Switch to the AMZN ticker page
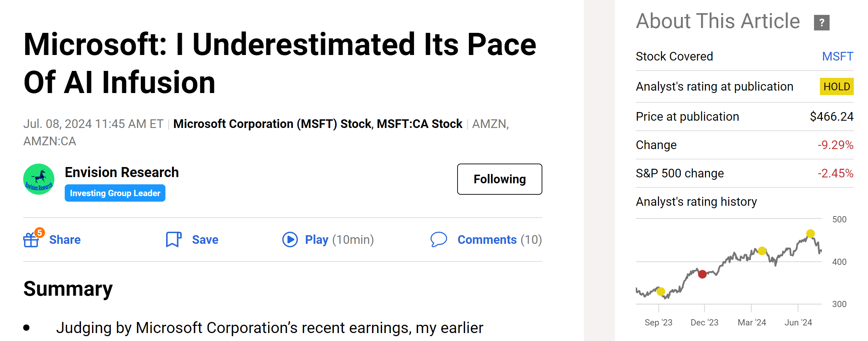 pyautogui.click(x=490, y=123)
